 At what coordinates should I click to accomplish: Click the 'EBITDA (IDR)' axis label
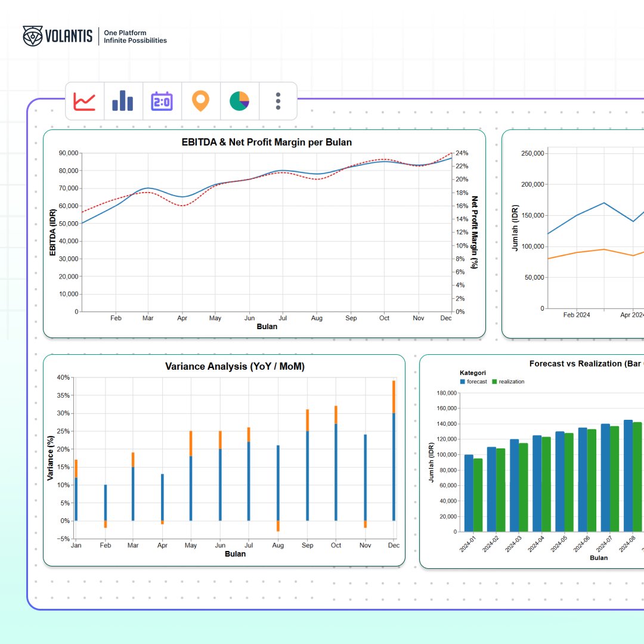coord(52,233)
